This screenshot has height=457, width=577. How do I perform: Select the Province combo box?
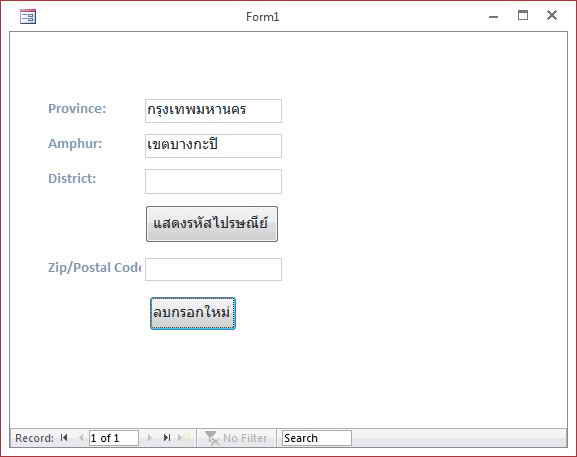[213, 110]
